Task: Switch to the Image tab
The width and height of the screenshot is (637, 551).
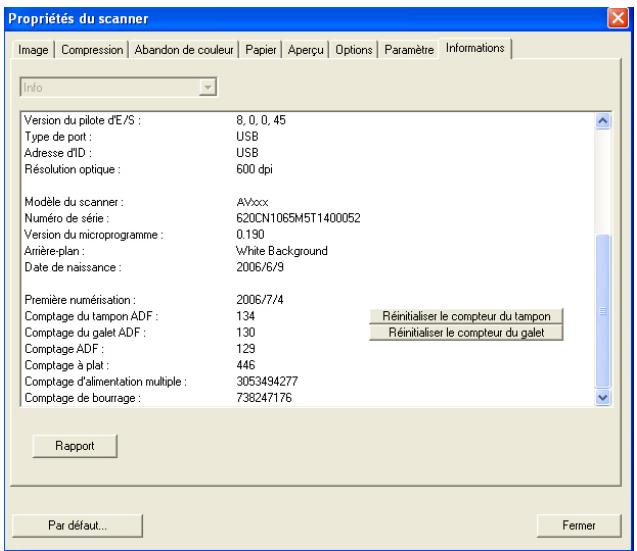Action: (x=33, y=50)
